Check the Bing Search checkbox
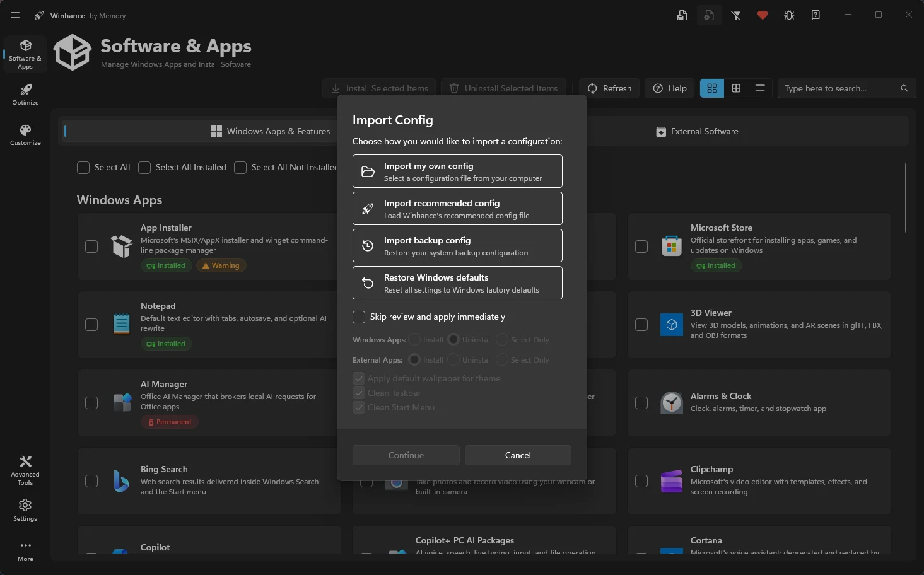The width and height of the screenshot is (924, 575). [x=91, y=481]
